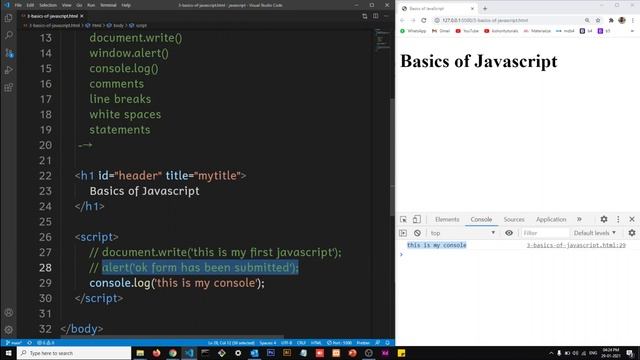Click the console Filter field
This screenshot has width=640, height=360.
545,233
